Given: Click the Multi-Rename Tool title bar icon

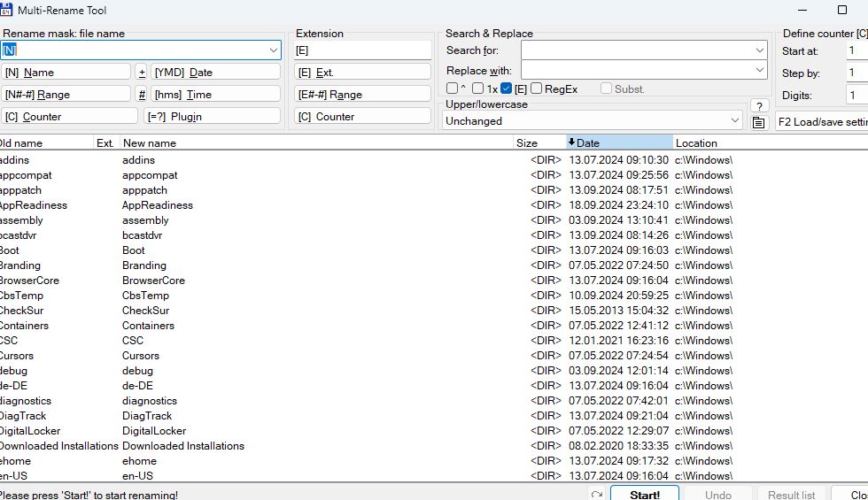Looking at the screenshot, I should pos(5,10).
